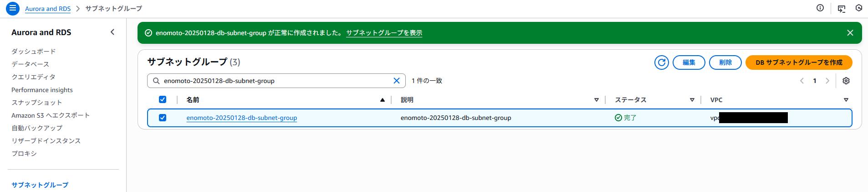The height and width of the screenshot is (192, 868).
Task: Select サブネットグループ in the sidebar
Action: pos(40,185)
